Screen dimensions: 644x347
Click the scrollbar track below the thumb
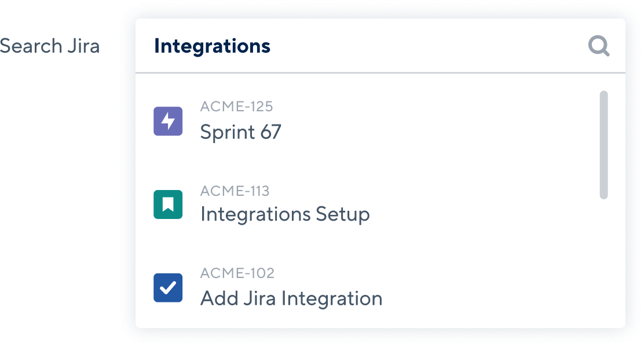coord(603,261)
